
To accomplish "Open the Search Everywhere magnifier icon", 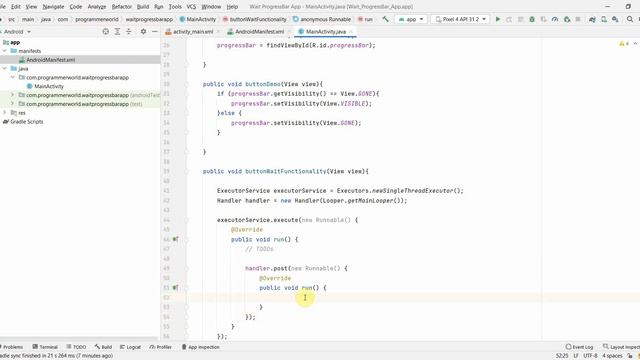I will coord(630,19).
